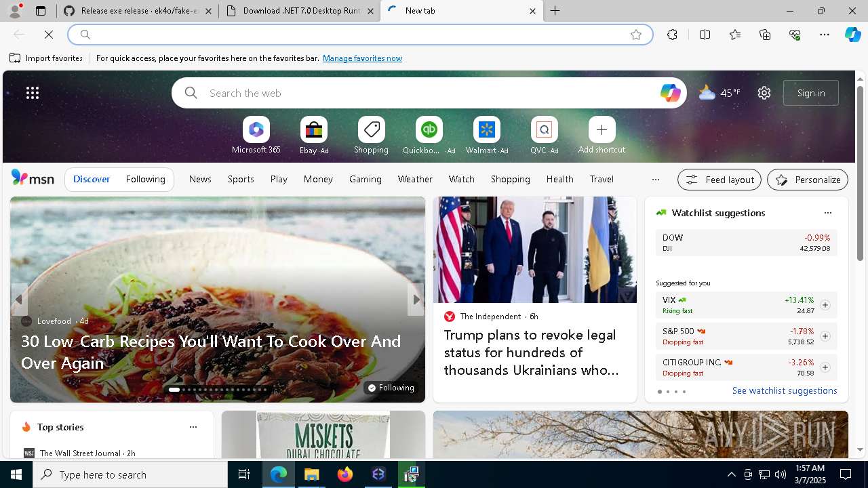Viewport: 868px width, 488px height.
Task: Switch to Download .NET 7.0 tab
Action: point(299,11)
